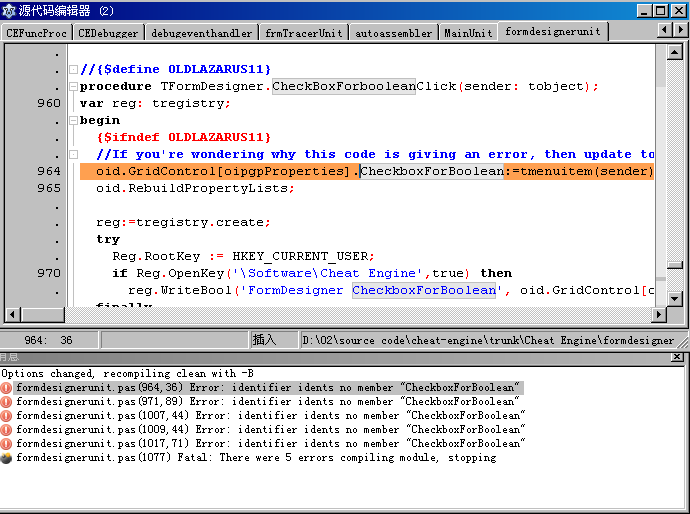Collapse the fold marker at the procedure line
690x514 pixels.
[x=73, y=86]
